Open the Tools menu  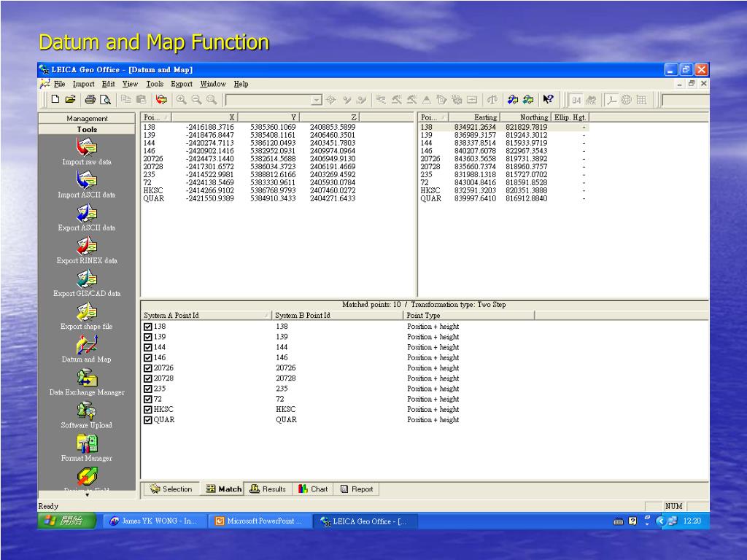(x=155, y=84)
